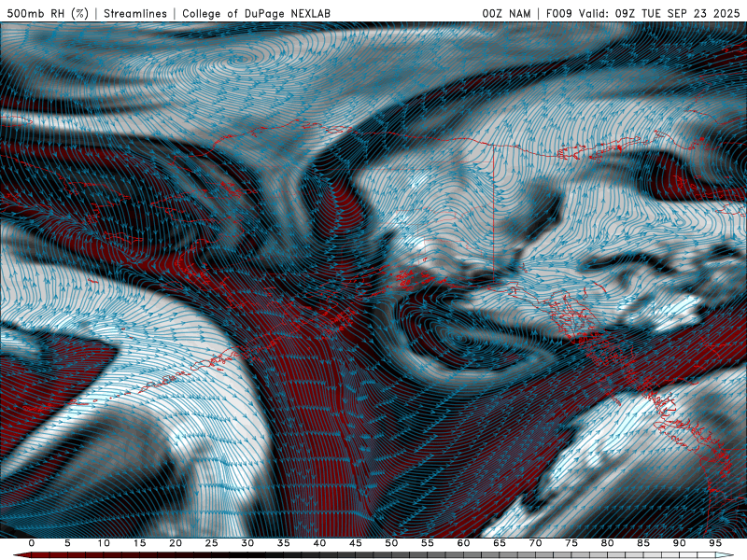Viewport: 747px width, 560px height.
Task: Click the colorbar label "0"
Action: (x=32, y=543)
